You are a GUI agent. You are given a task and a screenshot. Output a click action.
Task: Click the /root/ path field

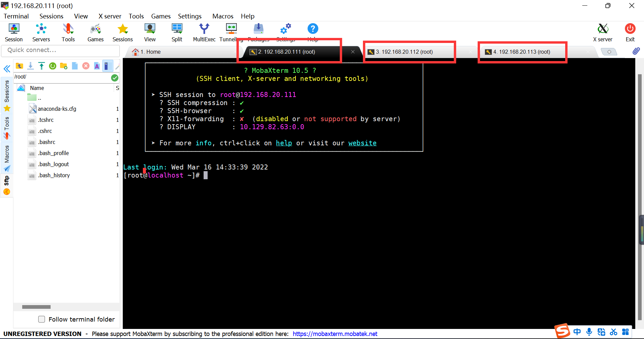[x=62, y=77]
